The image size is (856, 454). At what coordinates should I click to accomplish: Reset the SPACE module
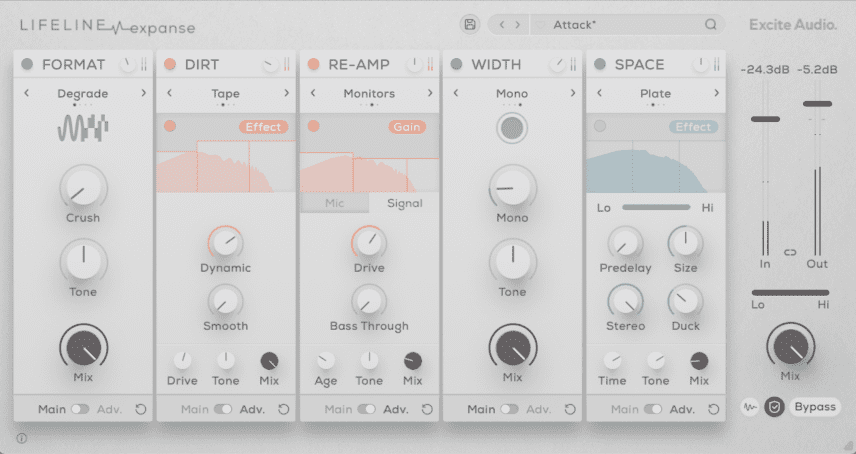point(713,409)
